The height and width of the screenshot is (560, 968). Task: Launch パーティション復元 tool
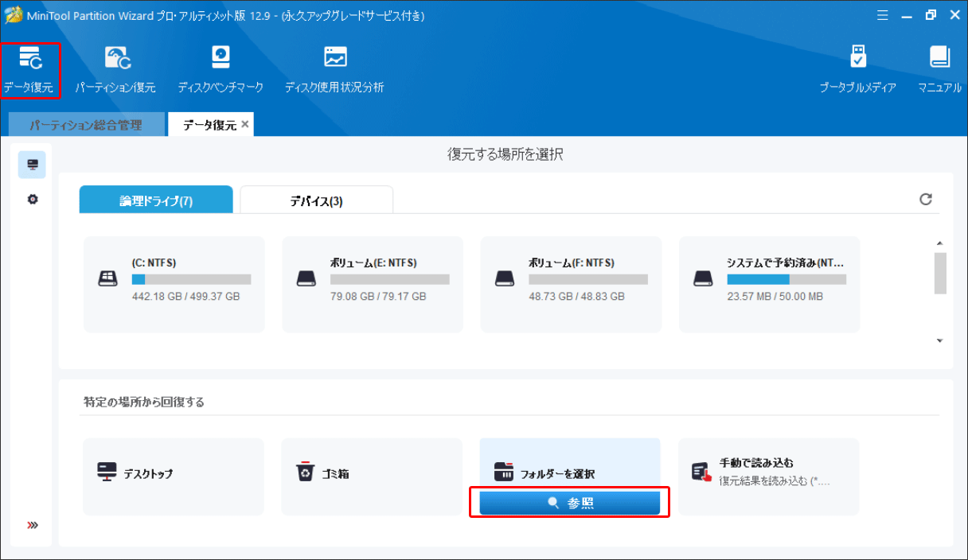[115, 70]
